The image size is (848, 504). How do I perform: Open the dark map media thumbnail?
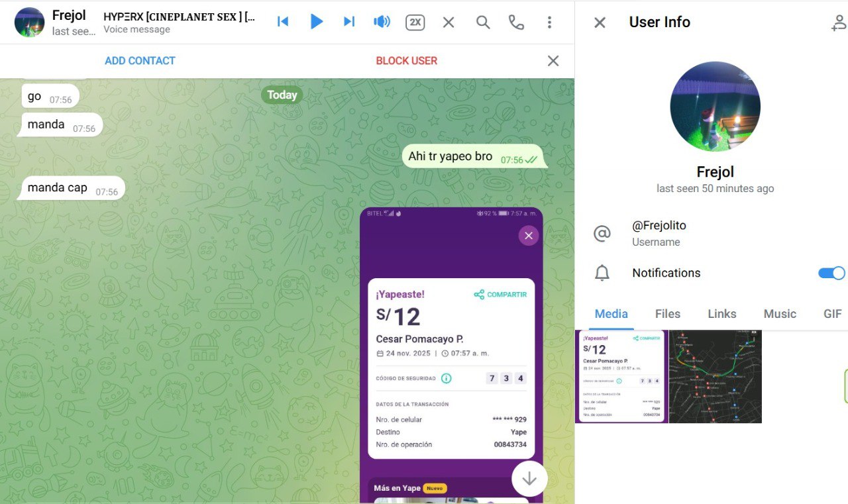tap(715, 376)
